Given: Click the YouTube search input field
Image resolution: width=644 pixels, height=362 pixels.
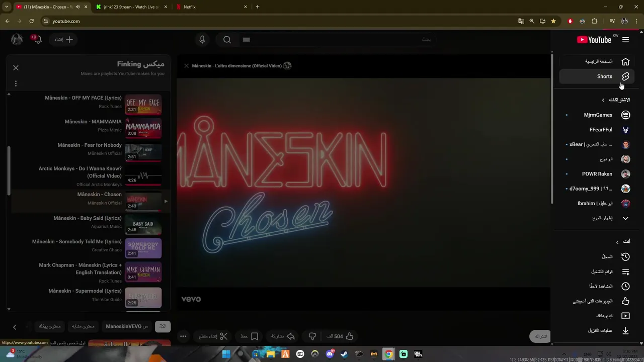Looking at the screenshot, I should pos(337,40).
